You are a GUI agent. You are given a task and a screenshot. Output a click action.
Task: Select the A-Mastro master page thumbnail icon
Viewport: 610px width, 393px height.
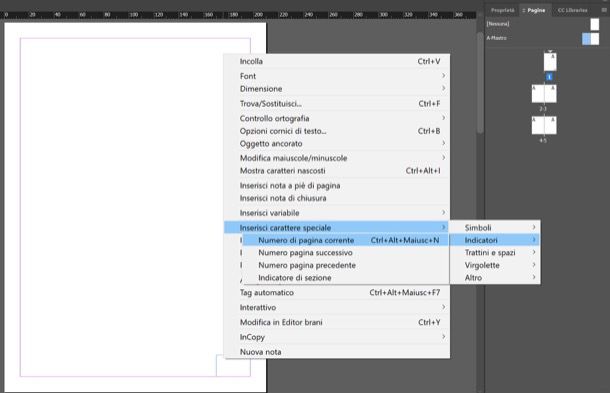click(x=591, y=39)
